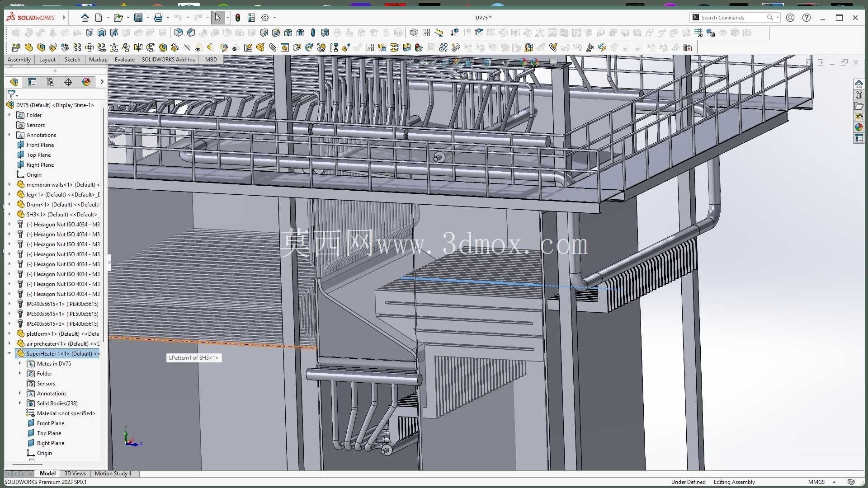Open the Markup tab
Image resolution: width=868 pixels, height=488 pixels.
[98, 60]
